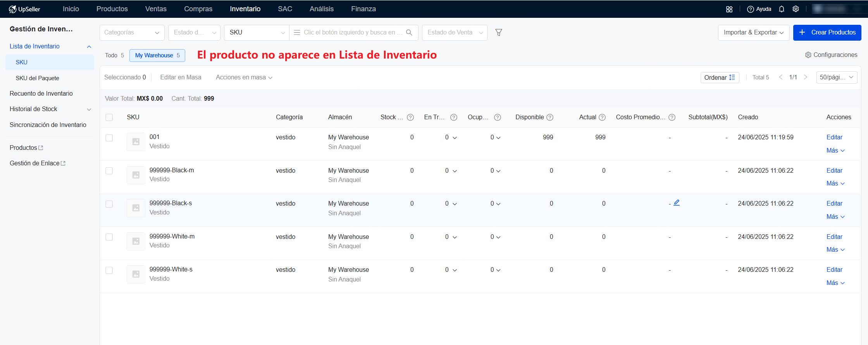868x345 pixels.
Task: Click the image thumbnail for 999999-White-s
Action: click(136, 274)
